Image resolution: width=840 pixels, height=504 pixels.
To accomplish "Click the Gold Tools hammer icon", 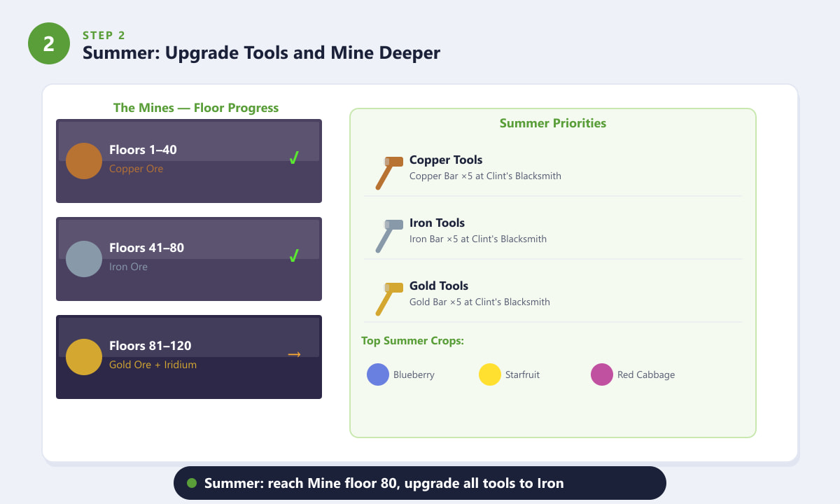I will [388, 298].
